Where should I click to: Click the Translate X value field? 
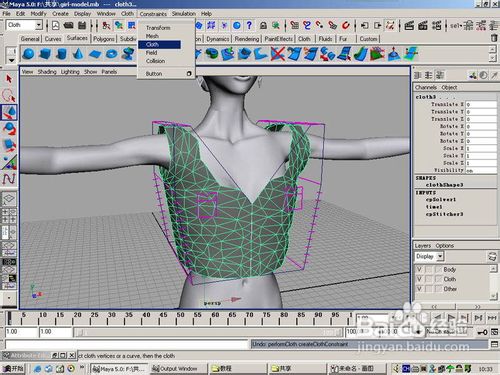(481, 104)
